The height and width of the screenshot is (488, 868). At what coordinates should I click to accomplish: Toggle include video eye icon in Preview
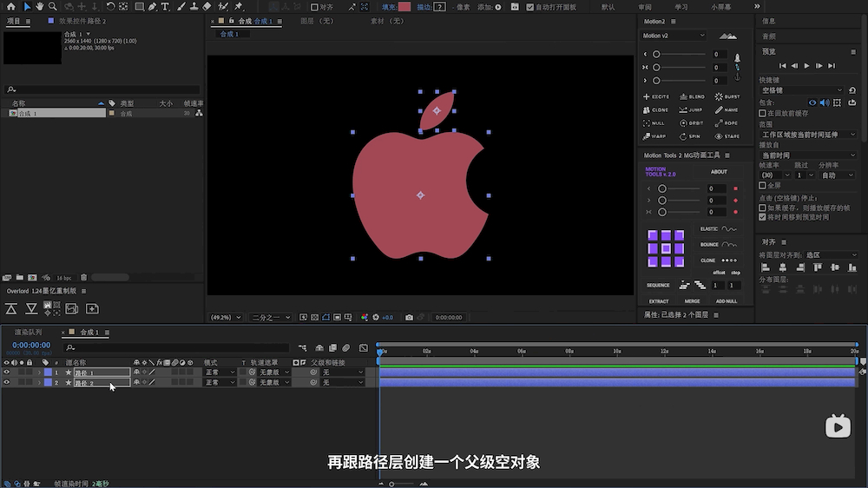tap(812, 102)
